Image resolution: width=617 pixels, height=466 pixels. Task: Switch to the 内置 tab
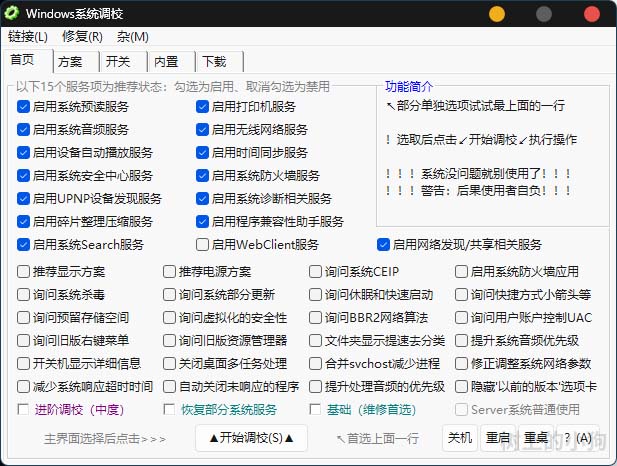[x=171, y=62]
